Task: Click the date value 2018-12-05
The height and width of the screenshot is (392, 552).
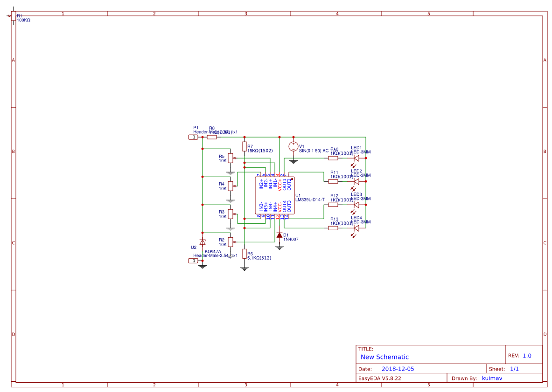Action: pos(398,369)
